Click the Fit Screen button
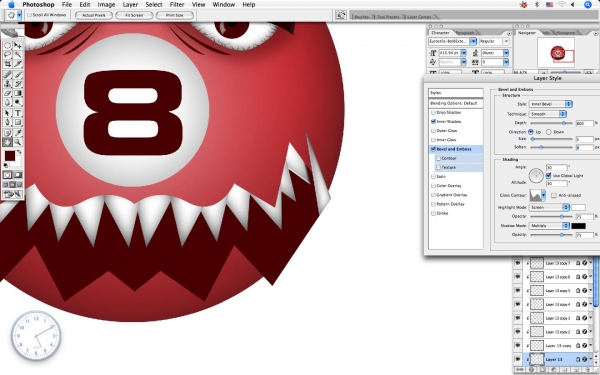600x375 pixels. point(134,15)
